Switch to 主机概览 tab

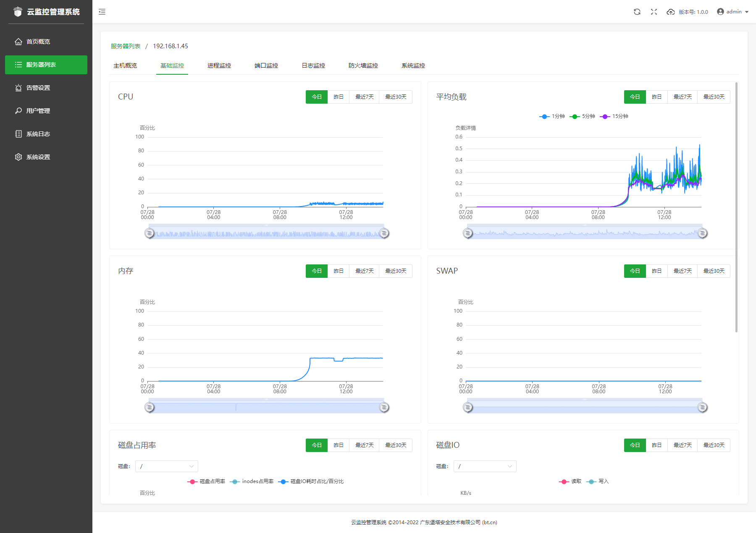[125, 65]
